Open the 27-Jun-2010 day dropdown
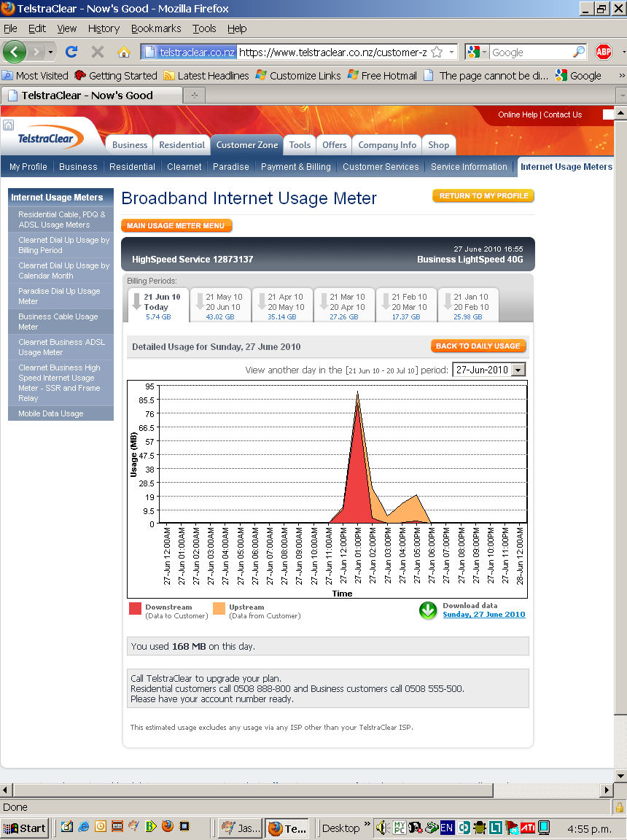The width and height of the screenshot is (627, 840). 489,370
